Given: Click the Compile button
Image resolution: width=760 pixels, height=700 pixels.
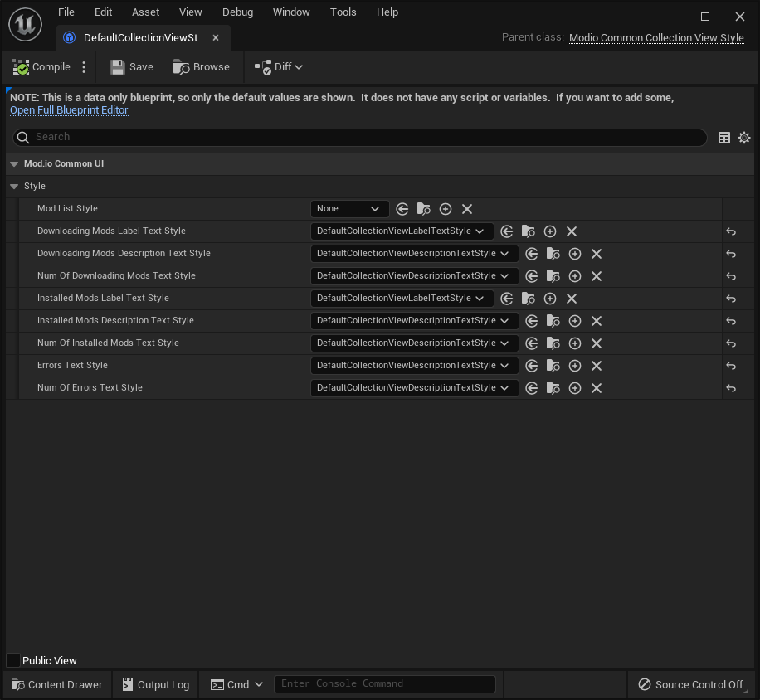Looking at the screenshot, I should coord(41,67).
